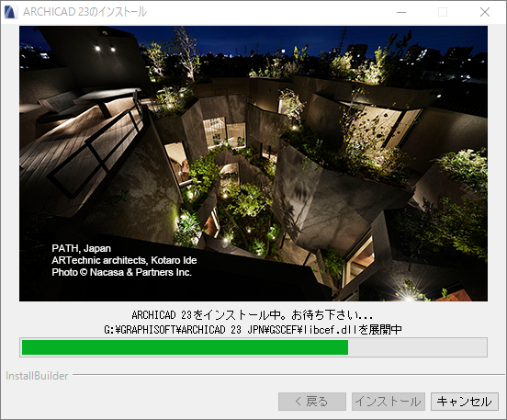
Task: Click the InstallBuilder label
Action: click(x=37, y=376)
